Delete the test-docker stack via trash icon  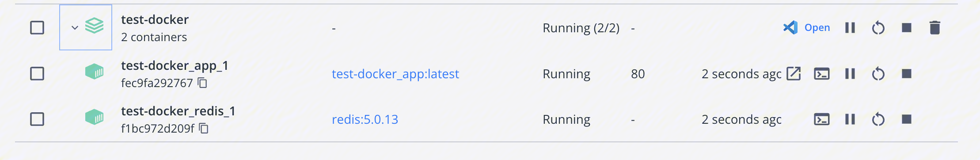point(935,28)
